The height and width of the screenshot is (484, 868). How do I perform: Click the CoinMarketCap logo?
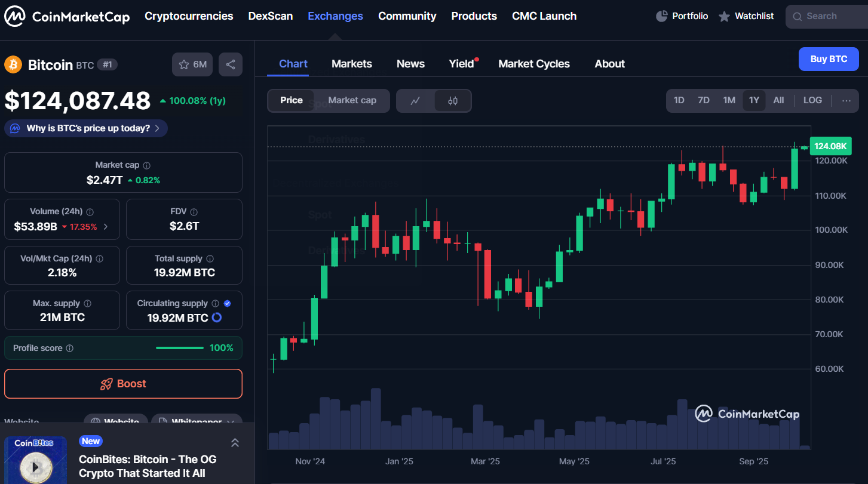[67, 16]
